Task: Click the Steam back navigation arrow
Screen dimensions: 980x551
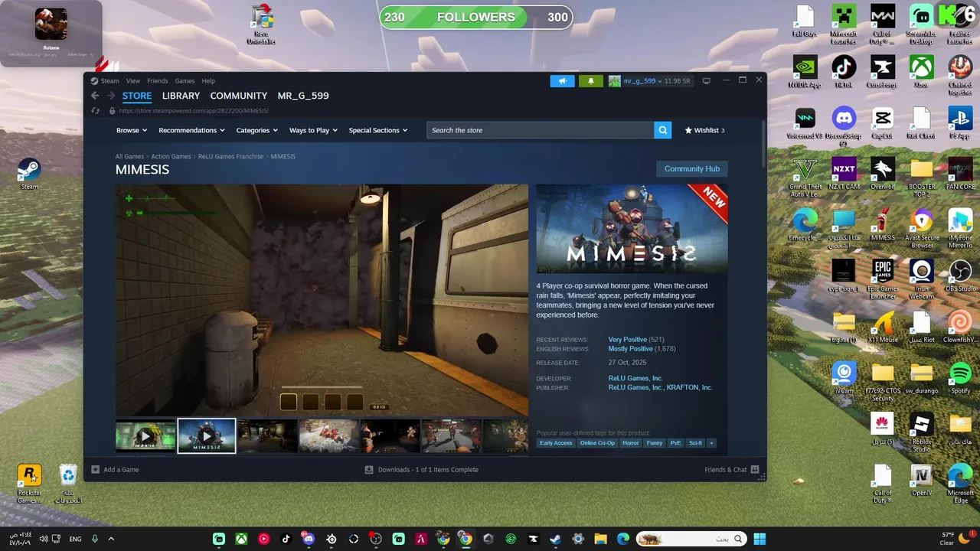Action: [x=95, y=96]
